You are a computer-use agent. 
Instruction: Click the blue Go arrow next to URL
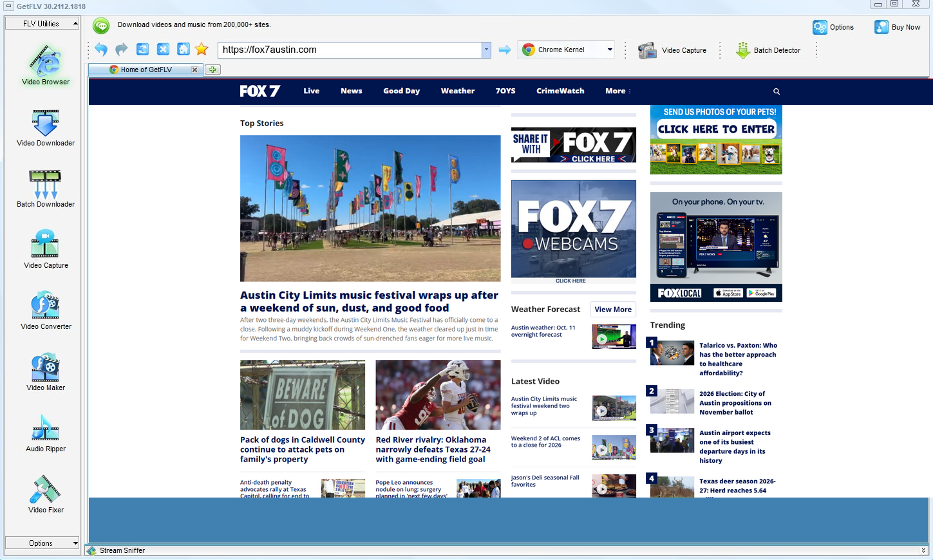505,50
